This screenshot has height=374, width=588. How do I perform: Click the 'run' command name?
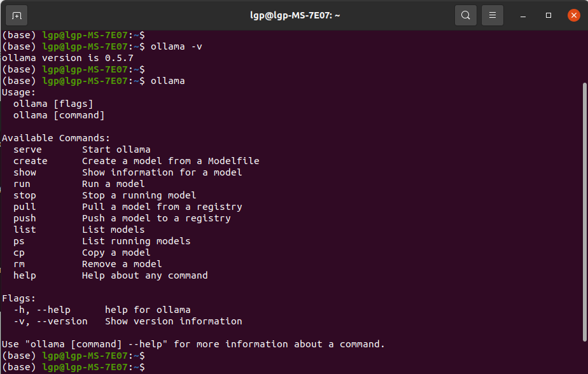[22, 184]
